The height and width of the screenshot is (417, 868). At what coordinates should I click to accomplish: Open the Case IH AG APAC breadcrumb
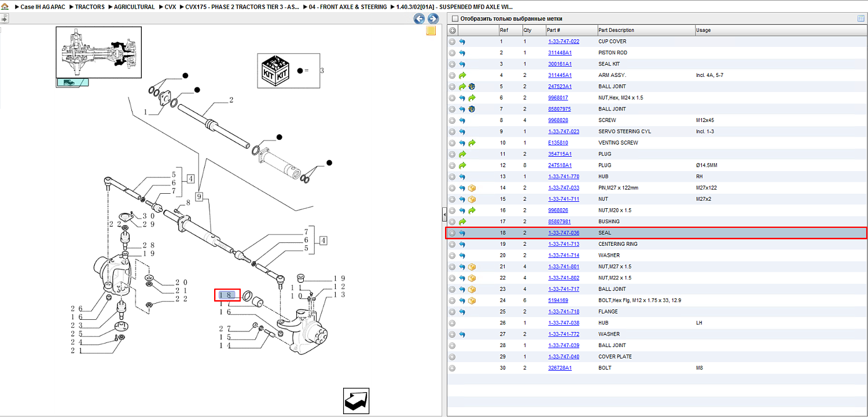[x=43, y=7]
